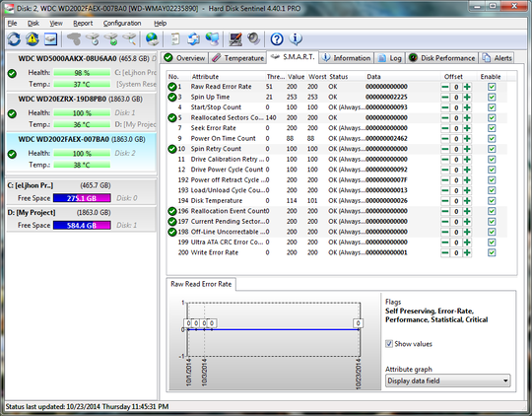Increase offset for Disk Temperature
532x416 pixels.
467,201
